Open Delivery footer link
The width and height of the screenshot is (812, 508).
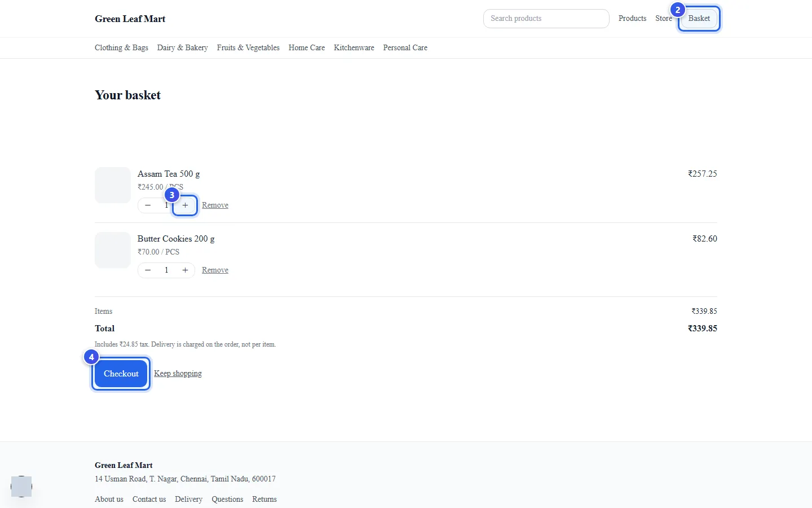coord(188,500)
